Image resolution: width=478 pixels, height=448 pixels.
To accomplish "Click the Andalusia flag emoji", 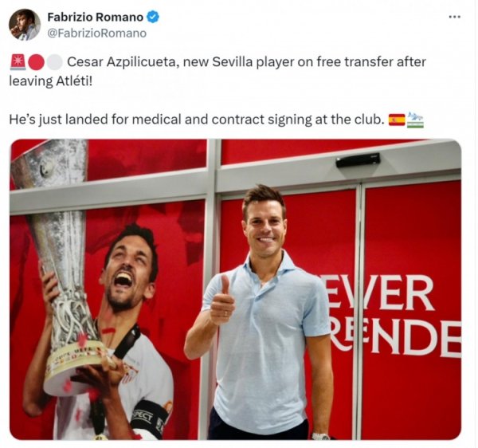I will (x=415, y=120).
